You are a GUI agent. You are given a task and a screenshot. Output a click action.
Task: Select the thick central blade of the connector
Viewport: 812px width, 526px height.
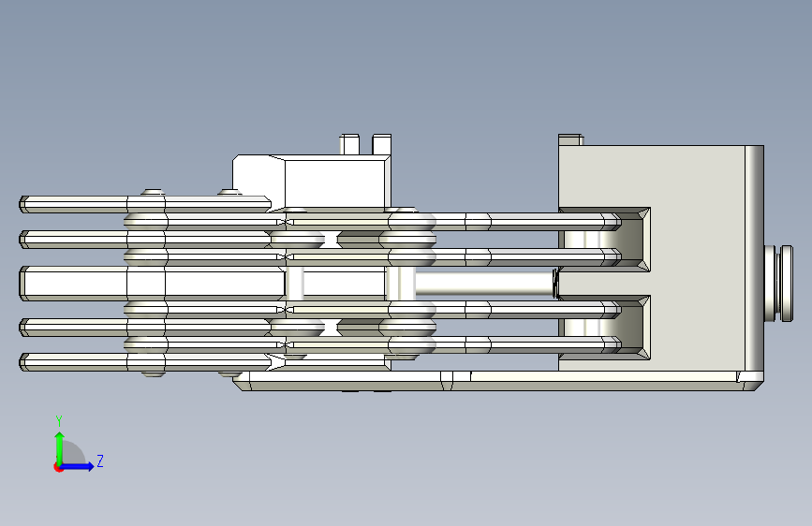coord(153,284)
